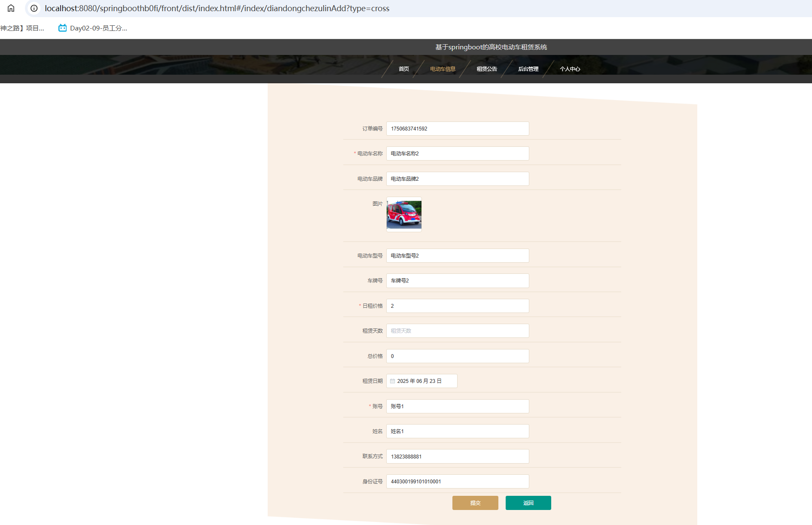Screen dimensions: 812x525
Task: Open the 电动车信息 navigation tab
Action: (x=443, y=69)
